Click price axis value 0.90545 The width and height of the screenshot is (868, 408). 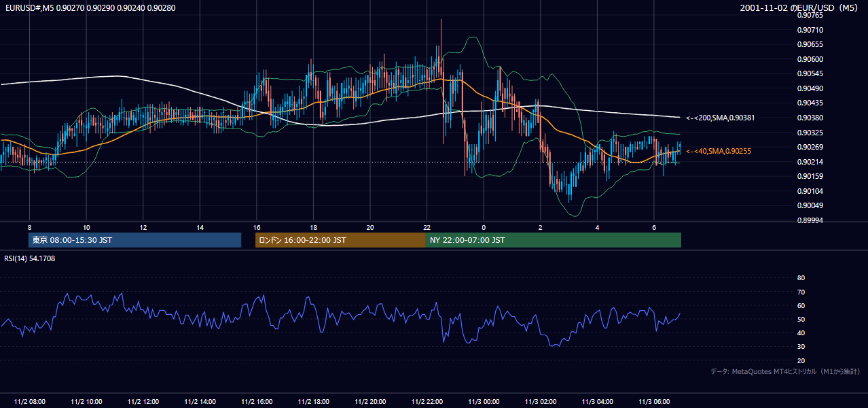[x=810, y=73]
